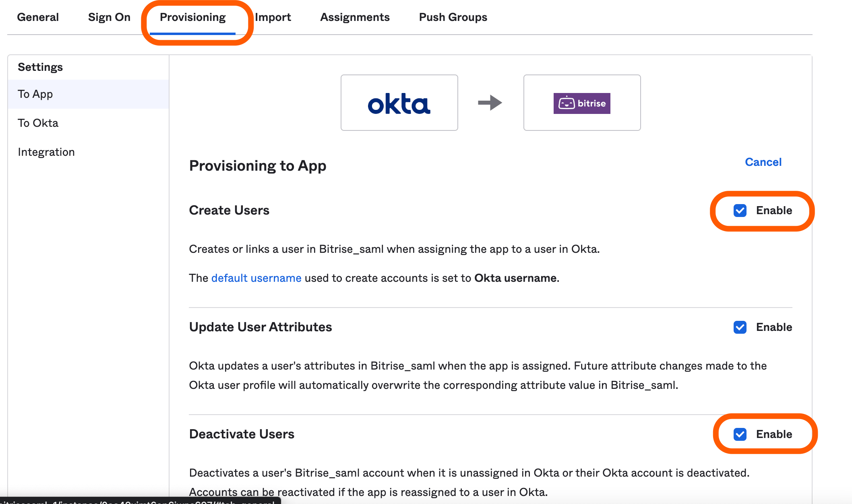This screenshot has width=852, height=504.
Task: Disable the Deactivate Users checkbox
Action: [740, 434]
